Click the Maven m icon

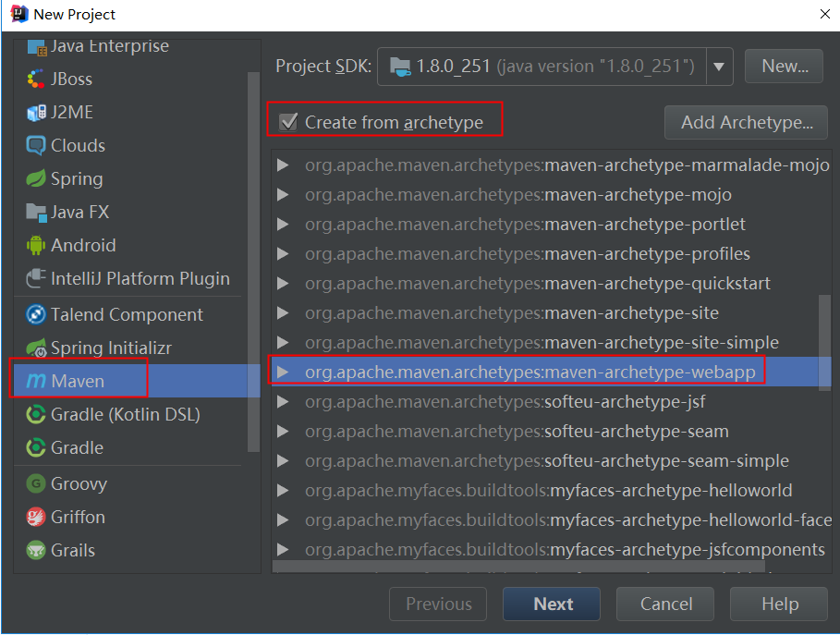point(36,381)
